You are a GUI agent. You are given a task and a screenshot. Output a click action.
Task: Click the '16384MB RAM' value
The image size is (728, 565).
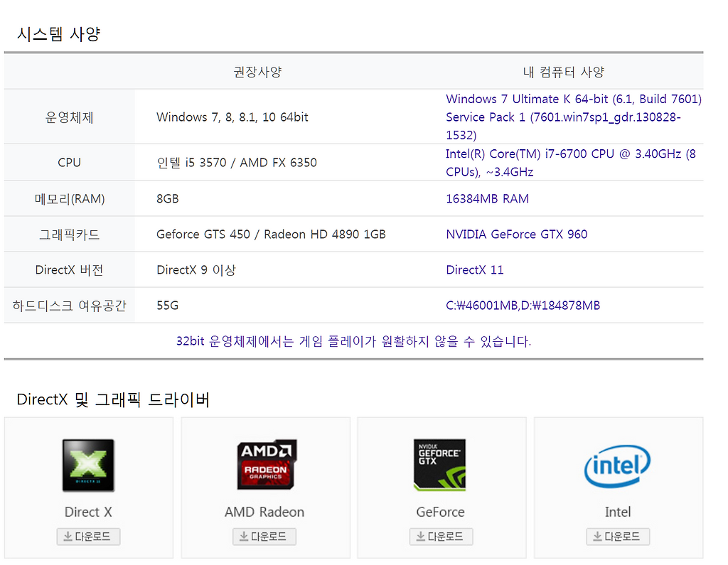point(488,199)
